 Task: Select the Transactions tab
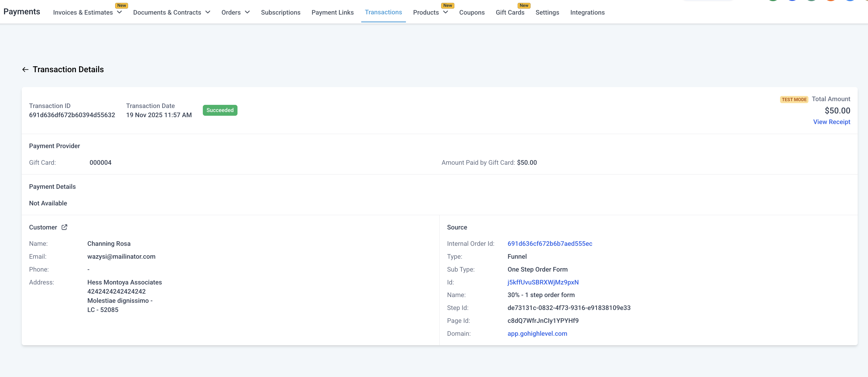(x=383, y=12)
